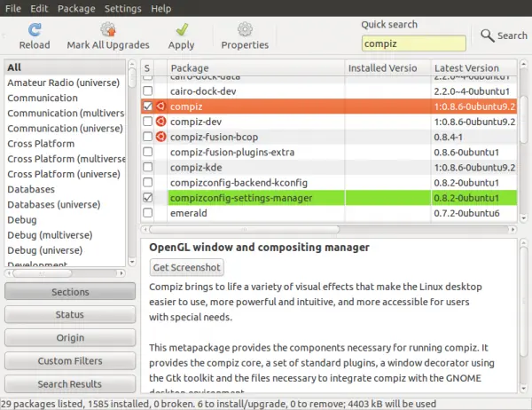This screenshot has height=410, width=532.
Task: Open the File menu
Action: (13, 9)
